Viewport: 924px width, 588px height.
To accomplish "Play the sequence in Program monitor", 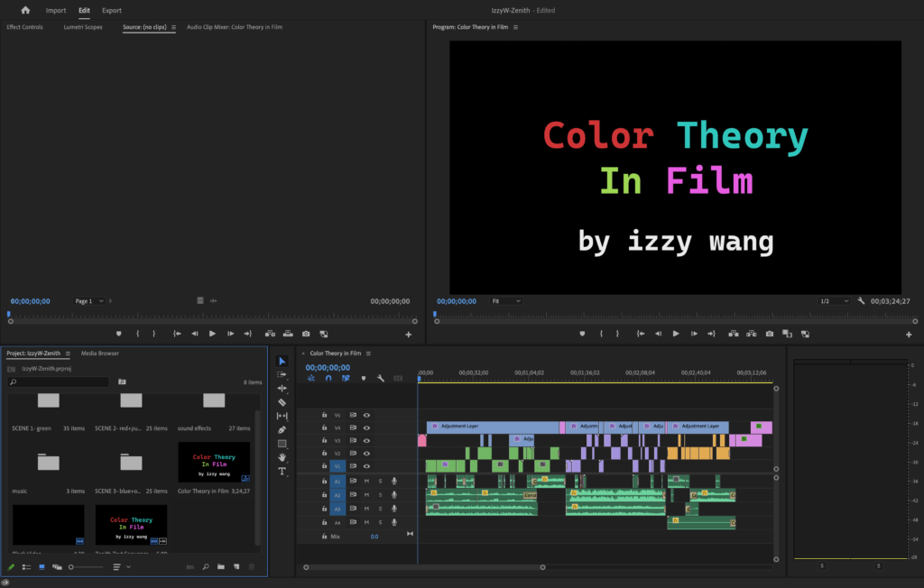I will [676, 334].
